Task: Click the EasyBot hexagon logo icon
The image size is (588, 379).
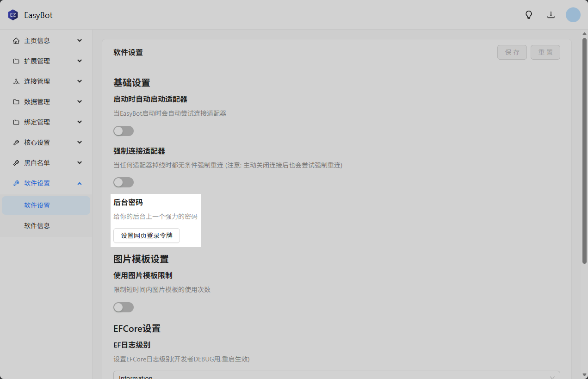Action: pyautogui.click(x=13, y=15)
